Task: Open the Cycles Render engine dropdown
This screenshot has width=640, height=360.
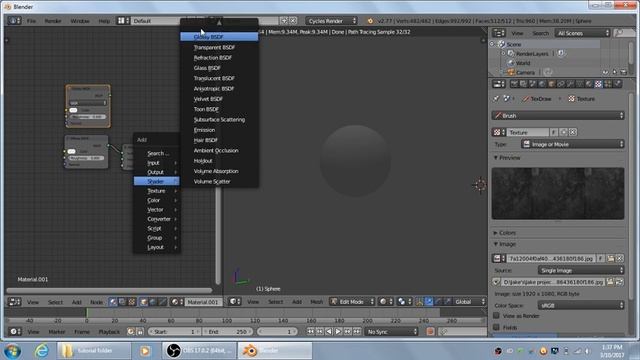Action: click(331, 20)
